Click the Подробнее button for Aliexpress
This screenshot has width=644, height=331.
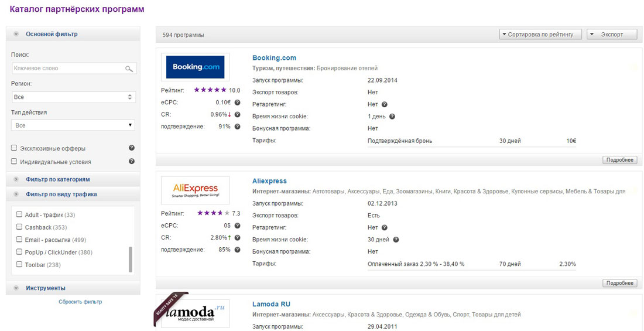[x=620, y=283]
